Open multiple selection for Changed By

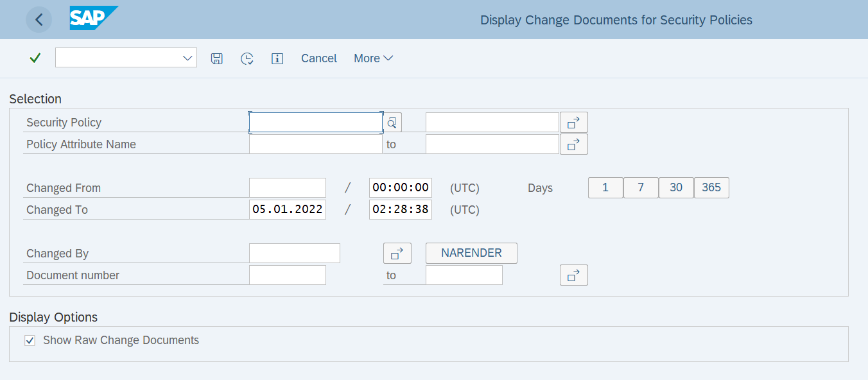tap(397, 254)
